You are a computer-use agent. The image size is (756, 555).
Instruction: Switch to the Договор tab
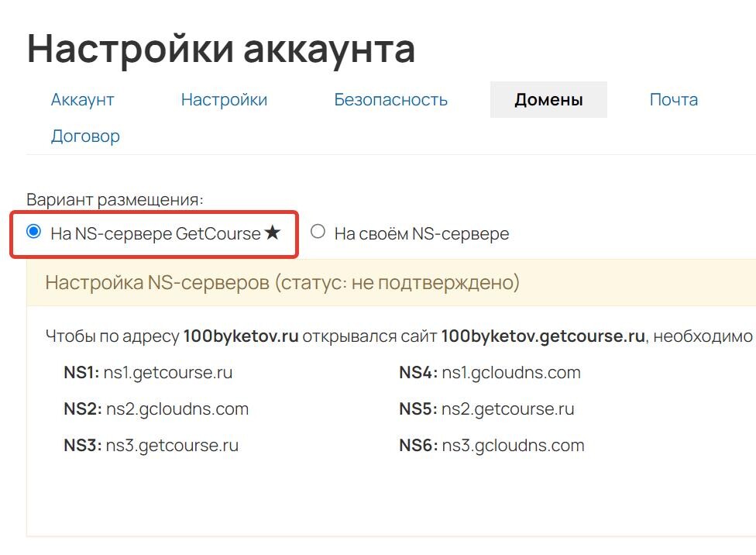85,136
